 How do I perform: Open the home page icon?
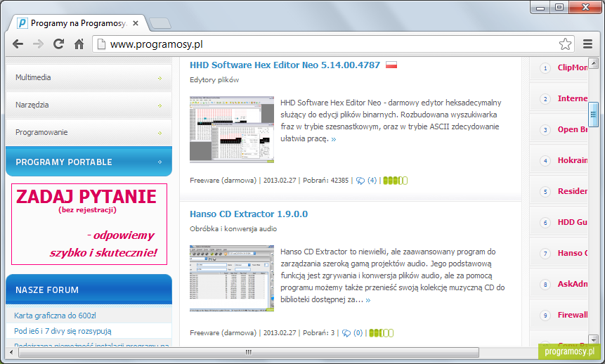click(79, 44)
